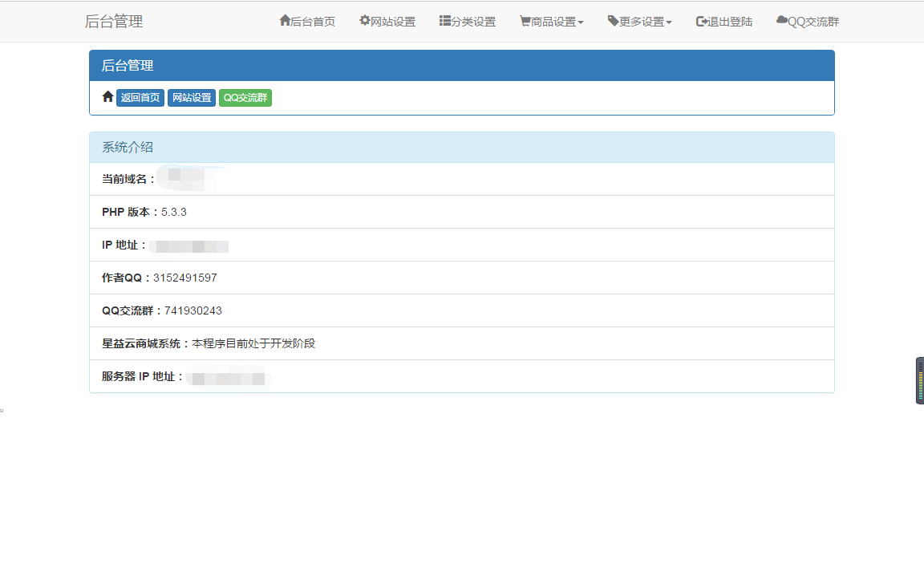Image resolution: width=924 pixels, height=564 pixels.
Task: Open QQ交流群 in the top navbar
Action: coord(808,21)
